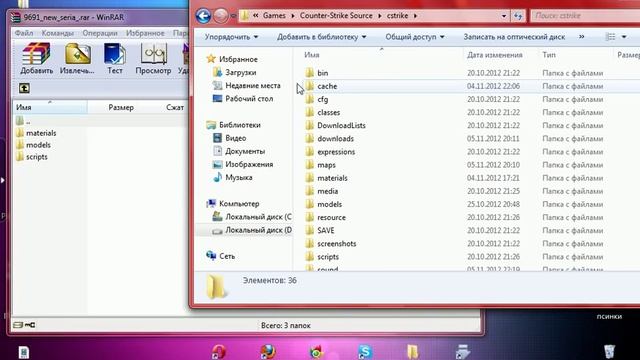This screenshot has height=360, width=640.
Task: Select the materials folder in Explorer
Action: point(327,178)
